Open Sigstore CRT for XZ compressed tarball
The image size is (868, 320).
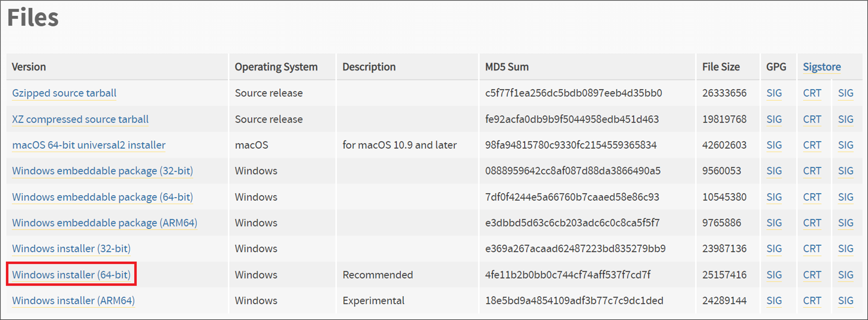[812, 119]
